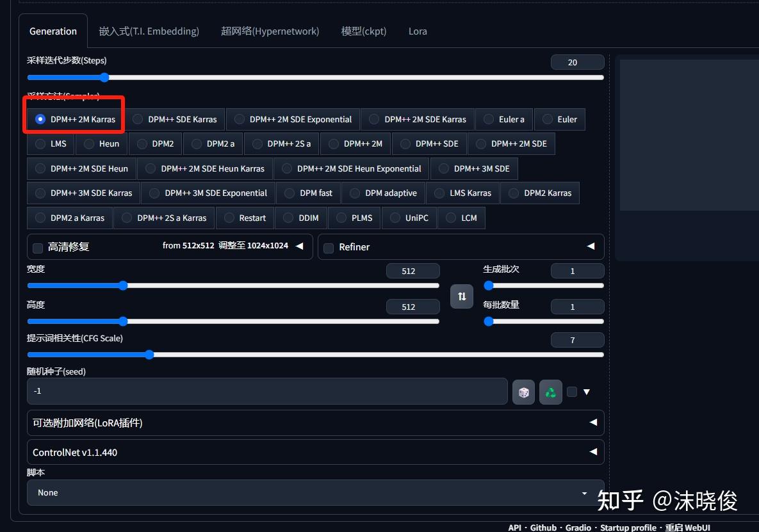
Task: Click the CFG Scale slider handle
Action: (x=149, y=355)
